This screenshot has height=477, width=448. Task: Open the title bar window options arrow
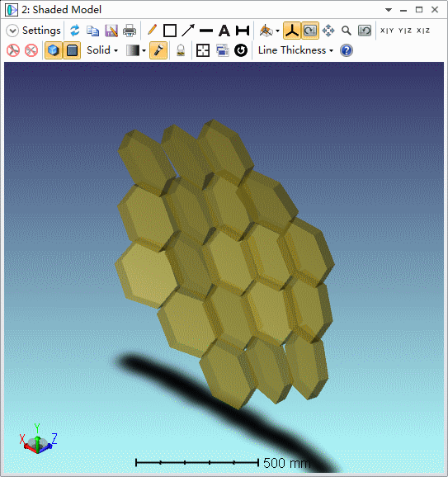coord(389,10)
